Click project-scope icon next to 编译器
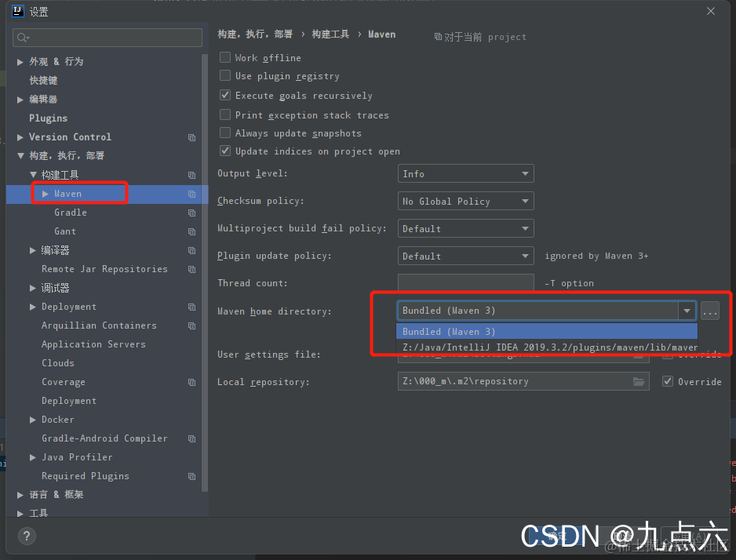This screenshot has width=736, height=560. (191, 250)
